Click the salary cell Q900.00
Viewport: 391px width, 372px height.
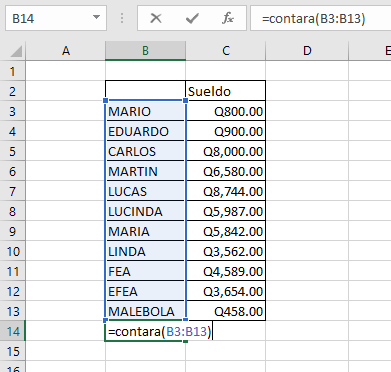(x=226, y=131)
